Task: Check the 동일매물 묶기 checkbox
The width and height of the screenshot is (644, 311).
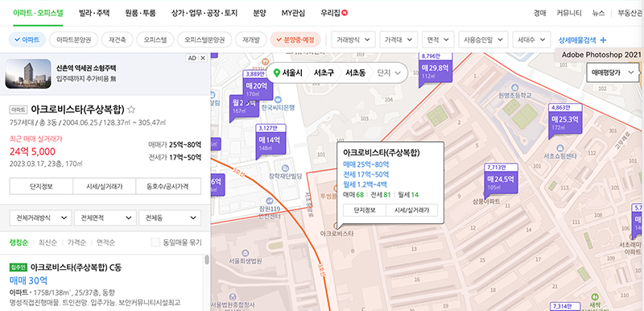Action: (155, 243)
